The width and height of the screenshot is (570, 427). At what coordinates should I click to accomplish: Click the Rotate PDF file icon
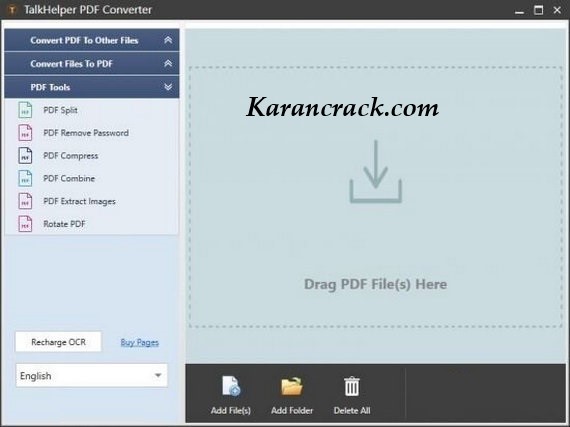(25, 224)
